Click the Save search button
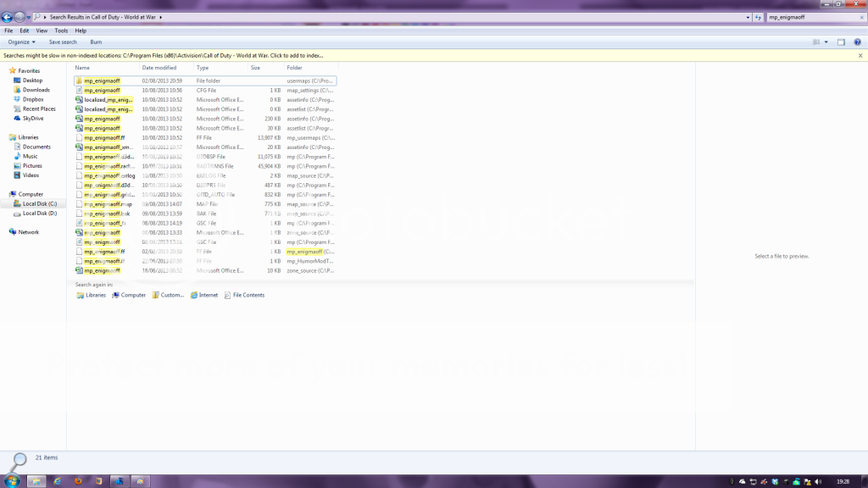868x488 pixels. click(x=63, y=42)
